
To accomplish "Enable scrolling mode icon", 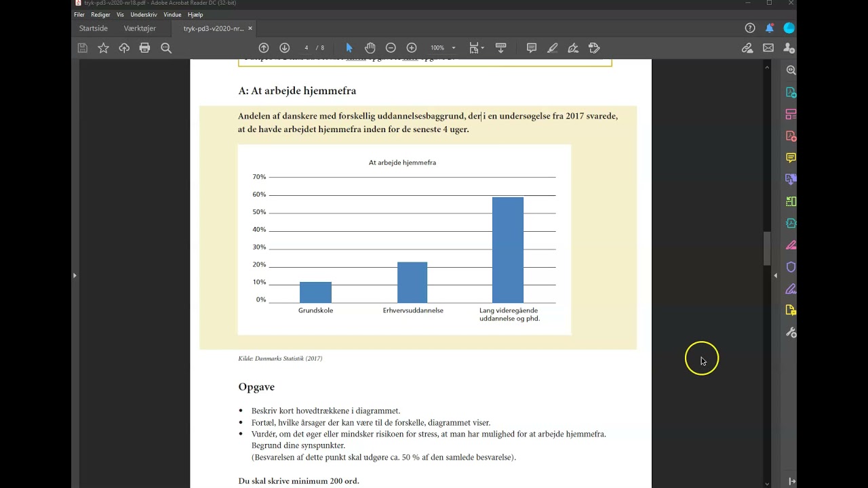I will [501, 48].
